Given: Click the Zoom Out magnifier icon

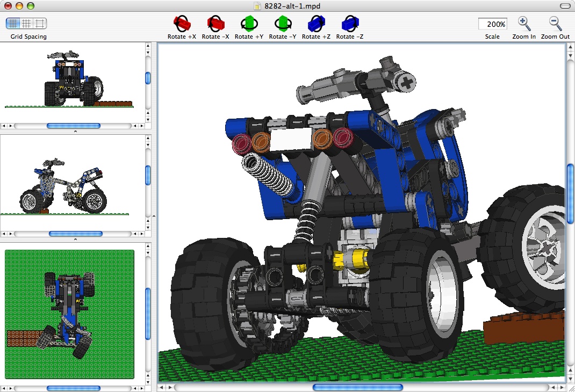Looking at the screenshot, I should [555, 24].
